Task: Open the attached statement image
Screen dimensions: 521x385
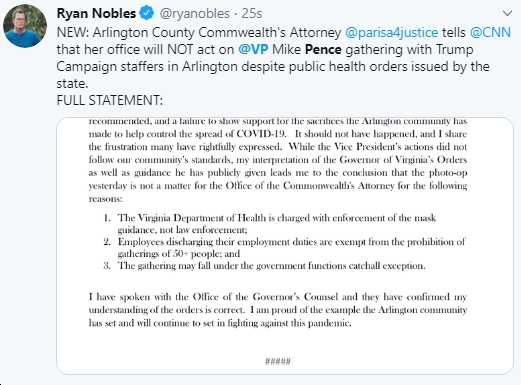Action: point(285,246)
